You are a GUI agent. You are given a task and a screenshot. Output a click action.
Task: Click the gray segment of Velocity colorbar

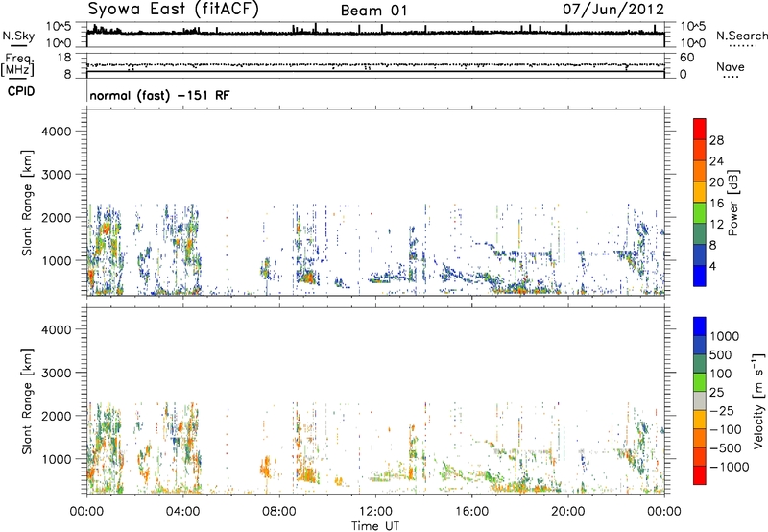pos(700,401)
